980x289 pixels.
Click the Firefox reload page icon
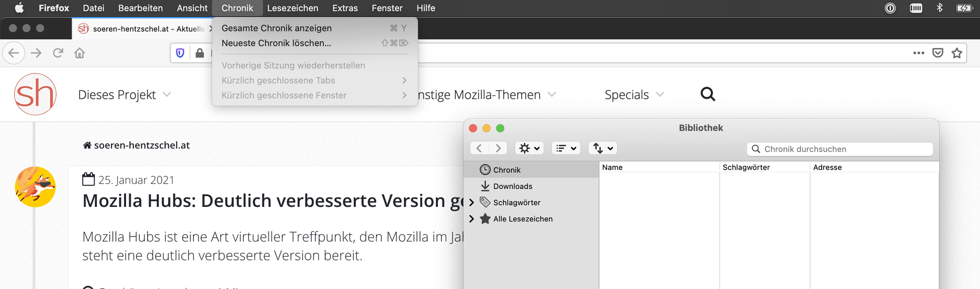(x=58, y=53)
